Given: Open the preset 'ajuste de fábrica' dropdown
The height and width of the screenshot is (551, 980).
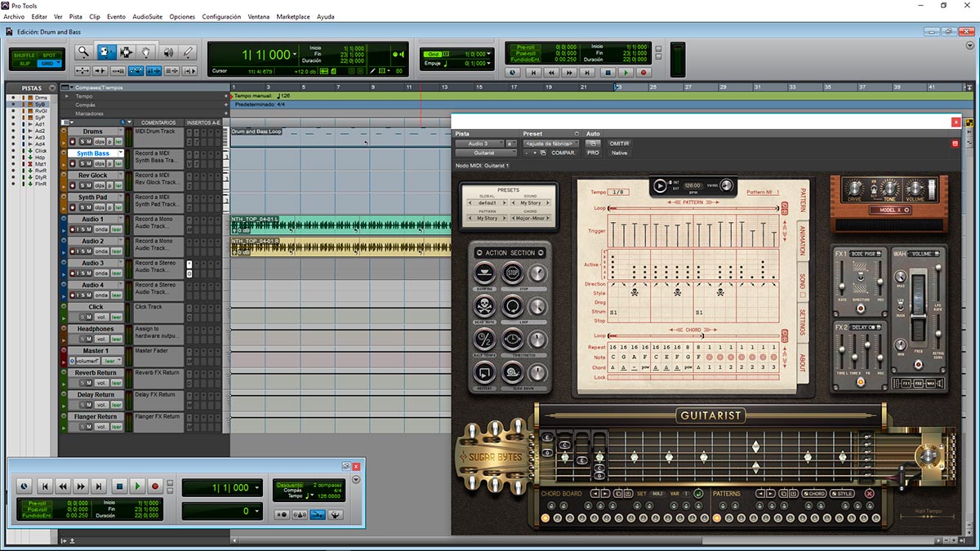Looking at the screenshot, I should point(551,144).
